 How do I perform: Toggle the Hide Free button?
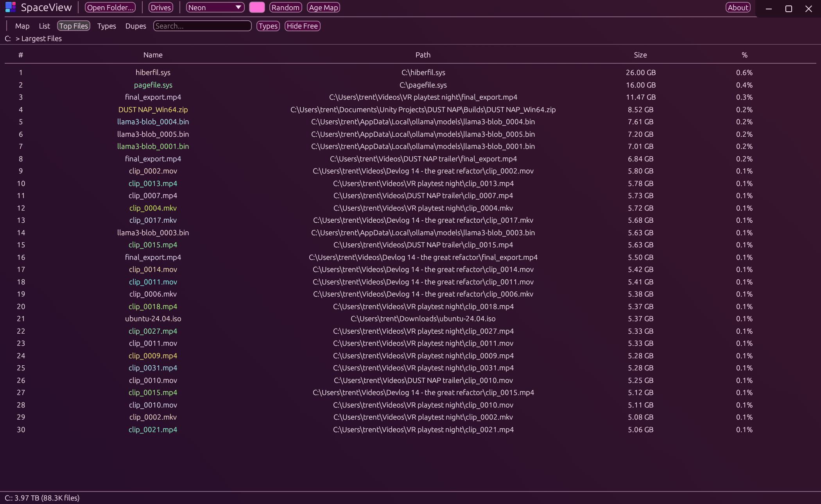(302, 26)
